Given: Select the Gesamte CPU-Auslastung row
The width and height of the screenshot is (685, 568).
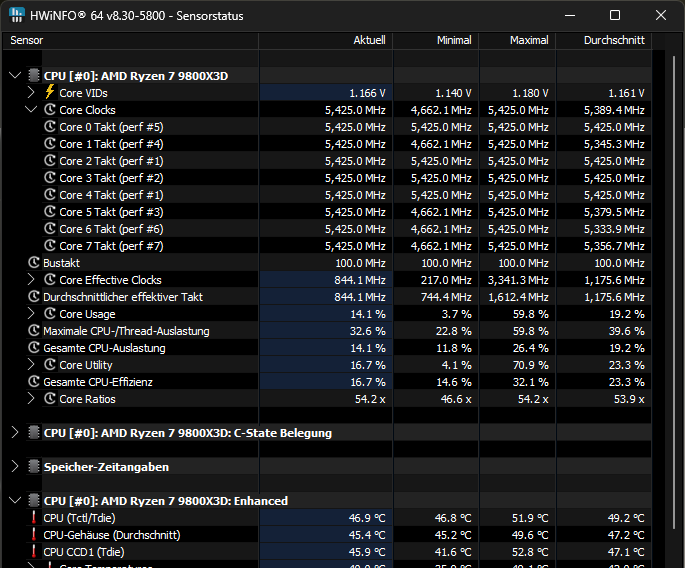Looking at the screenshot, I should [339, 348].
